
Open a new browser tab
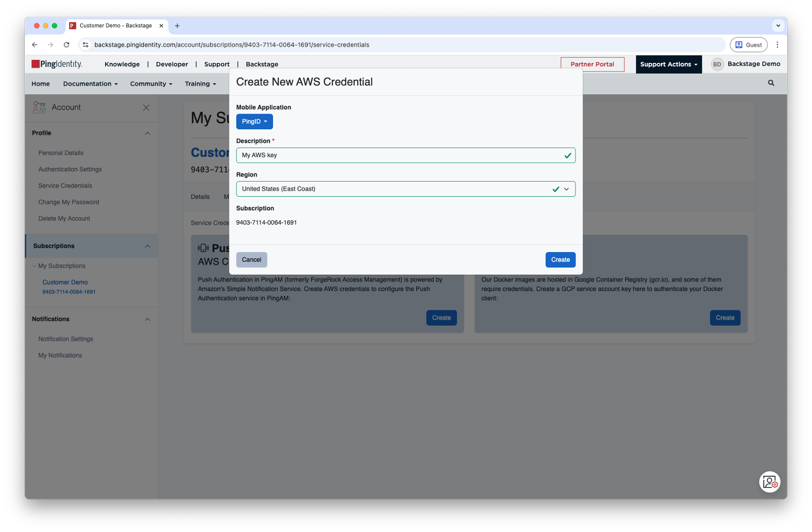[x=177, y=25]
